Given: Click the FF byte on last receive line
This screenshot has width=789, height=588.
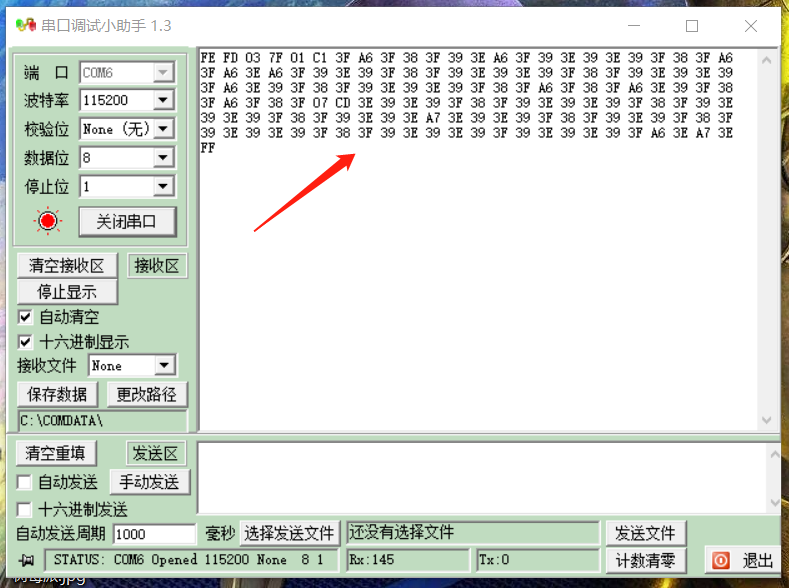Looking at the screenshot, I should tap(208, 148).
